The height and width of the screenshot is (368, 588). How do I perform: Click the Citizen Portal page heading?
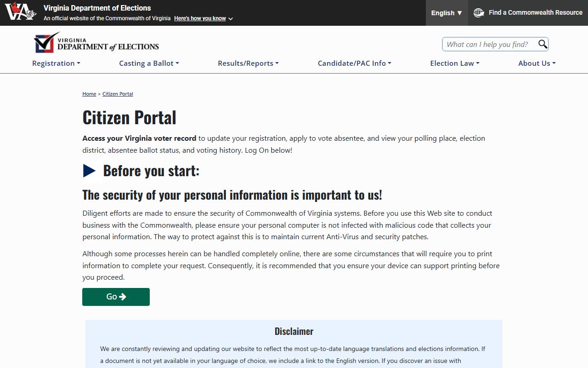[x=129, y=117]
